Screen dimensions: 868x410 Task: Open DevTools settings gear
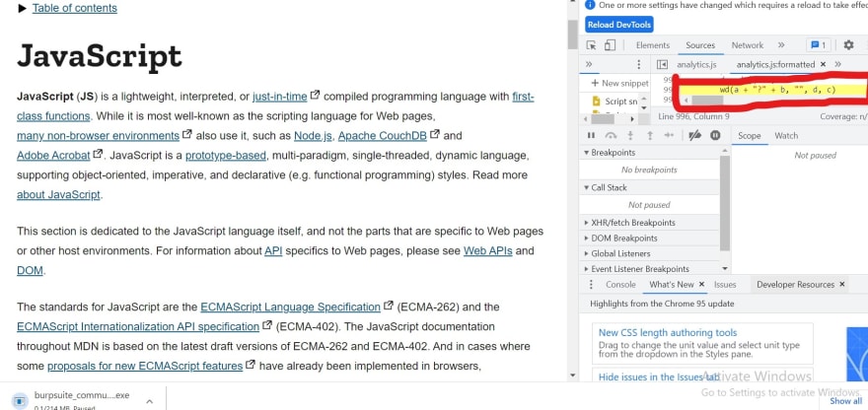[x=848, y=45]
